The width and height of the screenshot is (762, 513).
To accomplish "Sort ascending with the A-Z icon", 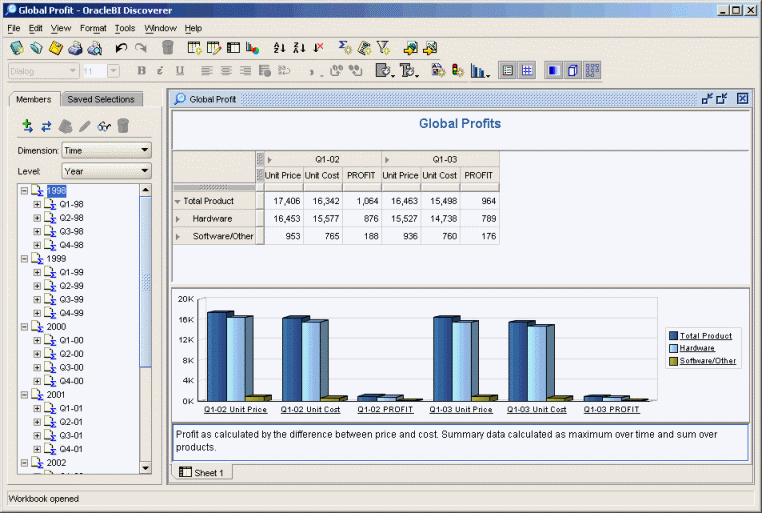I will click(279, 48).
